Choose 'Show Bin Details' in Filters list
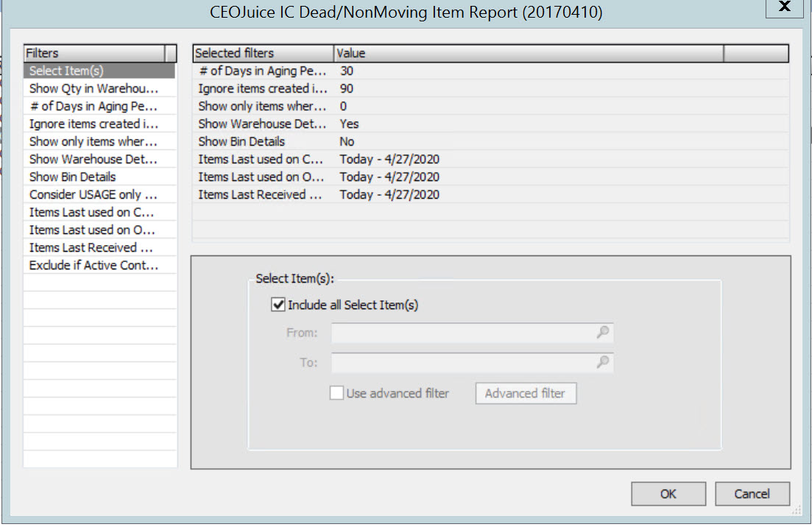 click(x=99, y=177)
